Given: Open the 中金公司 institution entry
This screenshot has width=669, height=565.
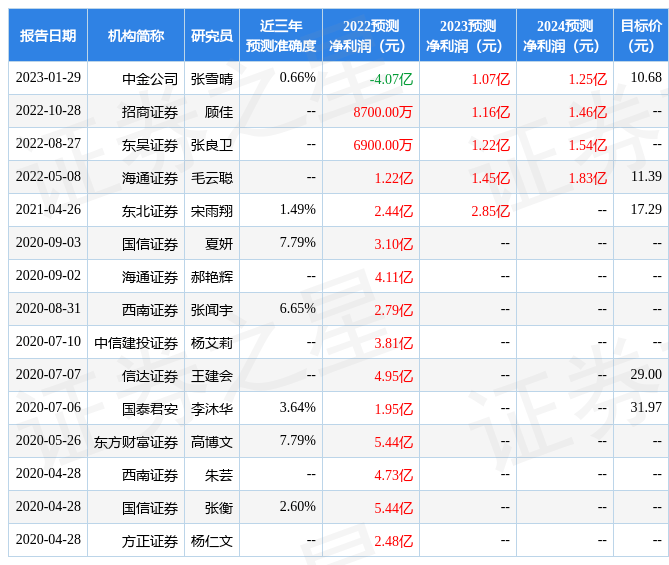Looking at the screenshot, I should coord(150,78).
